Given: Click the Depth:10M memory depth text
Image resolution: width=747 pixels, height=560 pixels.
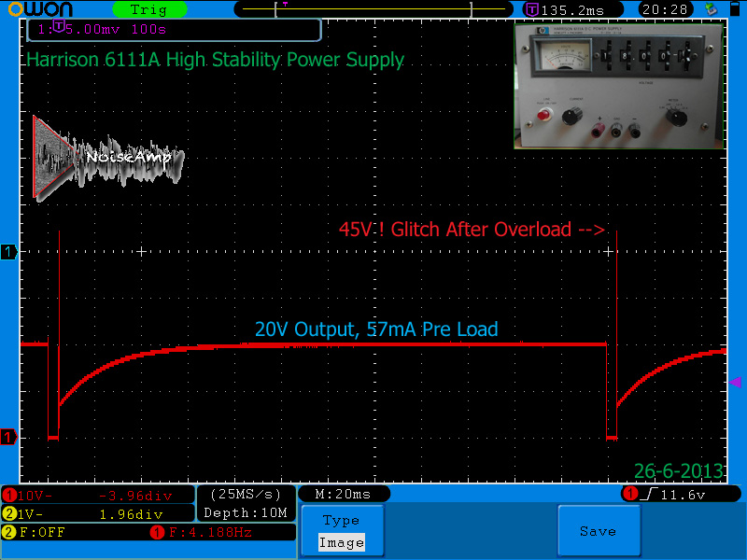Looking at the screenshot, I should (x=246, y=512).
